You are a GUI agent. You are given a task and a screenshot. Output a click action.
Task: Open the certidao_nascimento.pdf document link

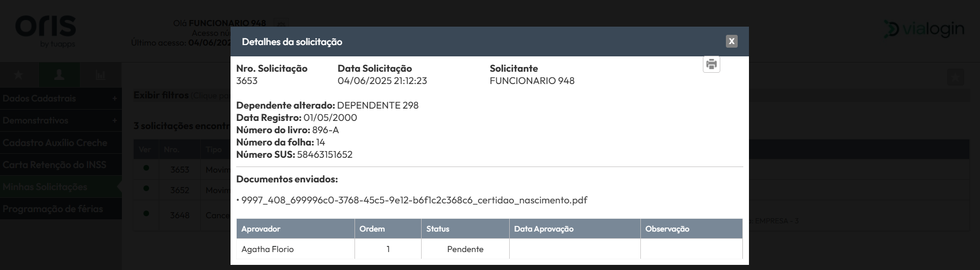(414, 200)
